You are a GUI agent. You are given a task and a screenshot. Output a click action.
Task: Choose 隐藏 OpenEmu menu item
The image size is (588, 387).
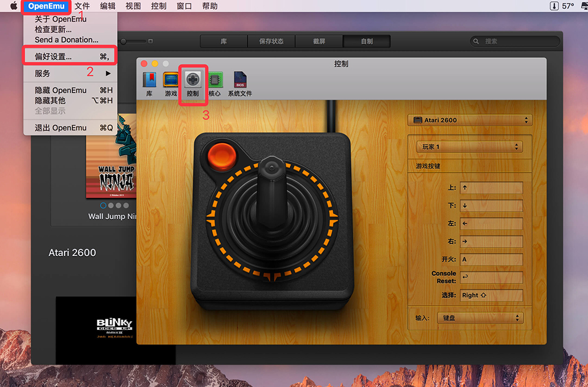pos(71,91)
